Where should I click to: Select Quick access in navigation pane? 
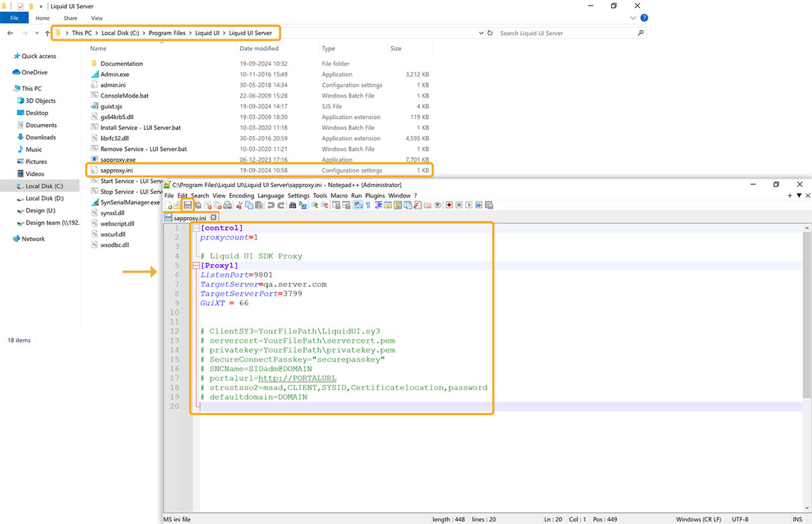[39, 56]
